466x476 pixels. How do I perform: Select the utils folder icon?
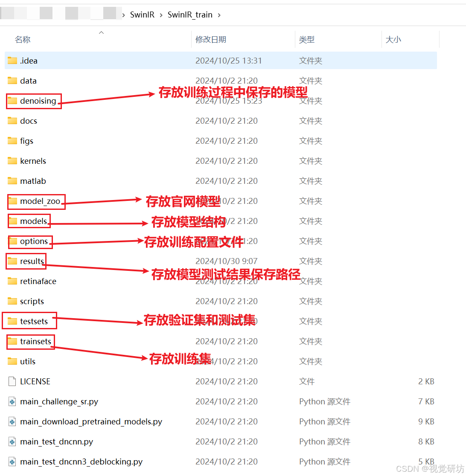tap(12, 361)
